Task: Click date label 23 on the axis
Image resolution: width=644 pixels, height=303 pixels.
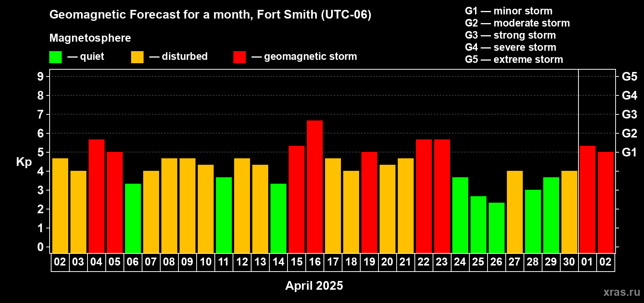Action: (442, 262)
